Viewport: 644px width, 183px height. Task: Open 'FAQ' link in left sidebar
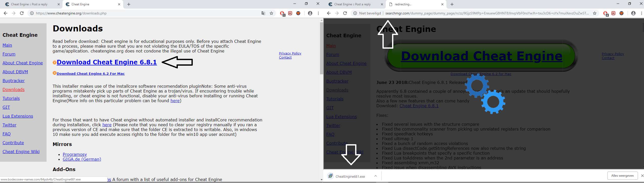click(7, 134)
